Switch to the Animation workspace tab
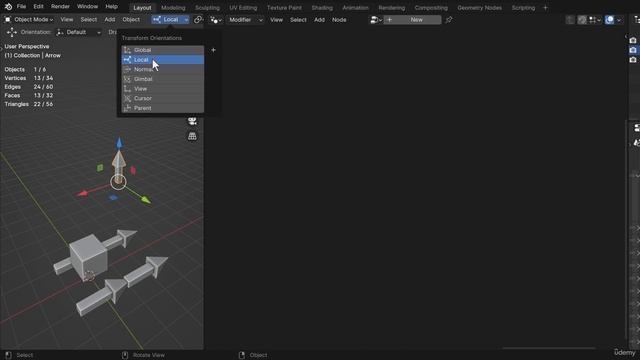The height and width of the screenshot is (360, 640). (x=355, y=8)
